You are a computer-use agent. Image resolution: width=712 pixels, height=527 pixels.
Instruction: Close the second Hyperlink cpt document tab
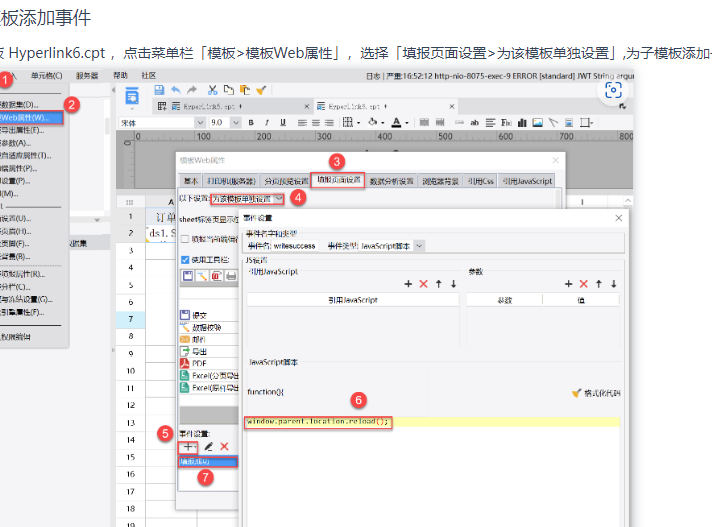tap(452, 106)
